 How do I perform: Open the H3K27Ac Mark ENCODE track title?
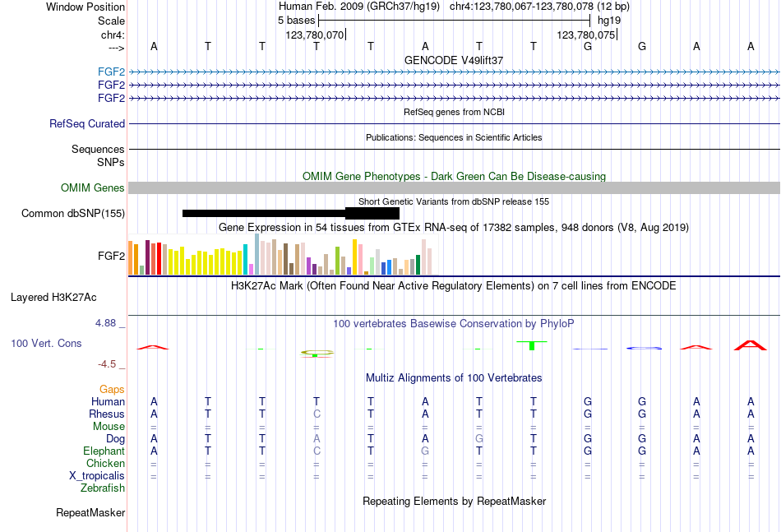454,286
